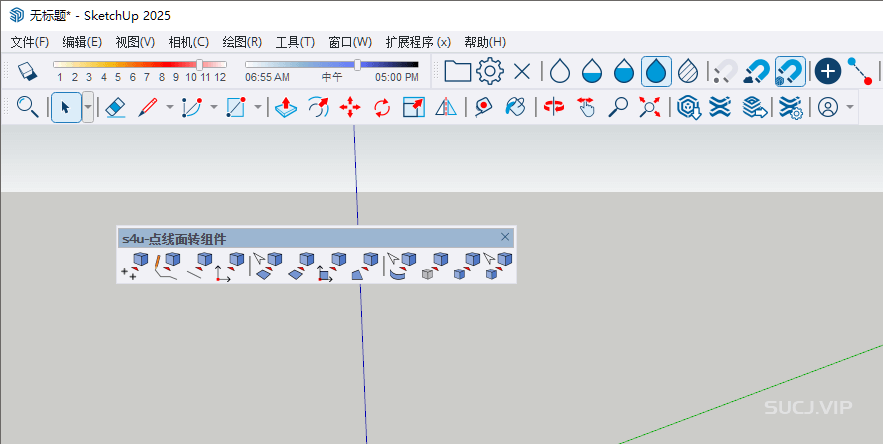Screen dimensions: 883x444
Task: Open the 窗口(W) menu
Action: (x=350, y=42)
